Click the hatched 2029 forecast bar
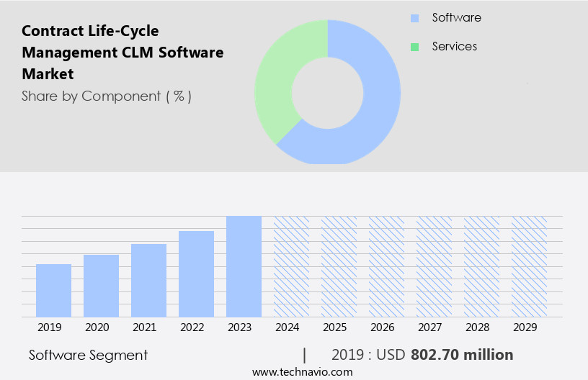The width and height of the screenshot is (588, 380). [x=529, y=266]
